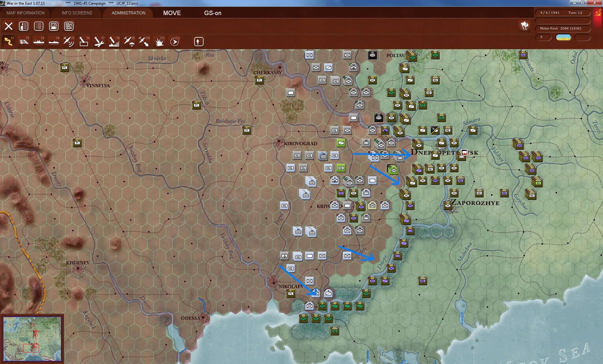
Task: Select the F5 air recon mode icon
Action: [x=69, y=41]
